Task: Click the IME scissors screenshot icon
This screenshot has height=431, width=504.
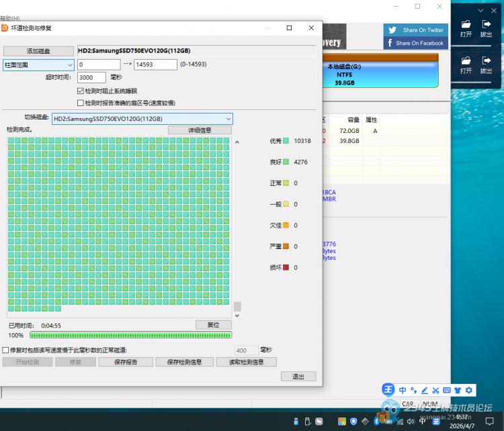Action: tap(435, 390)
